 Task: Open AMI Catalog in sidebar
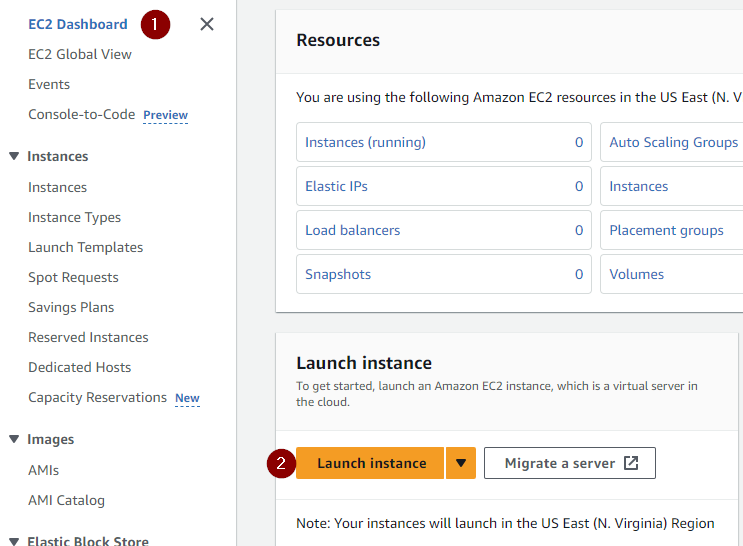tap(66, 500)
